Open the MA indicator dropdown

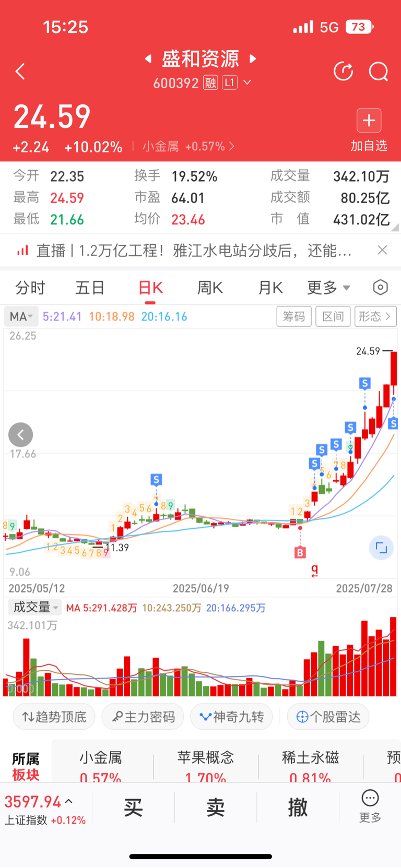21,316
